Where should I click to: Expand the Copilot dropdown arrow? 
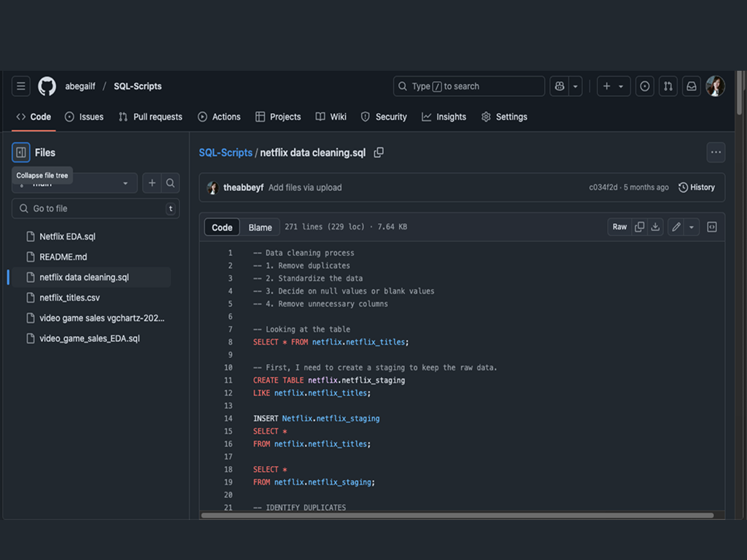(576, 86)
